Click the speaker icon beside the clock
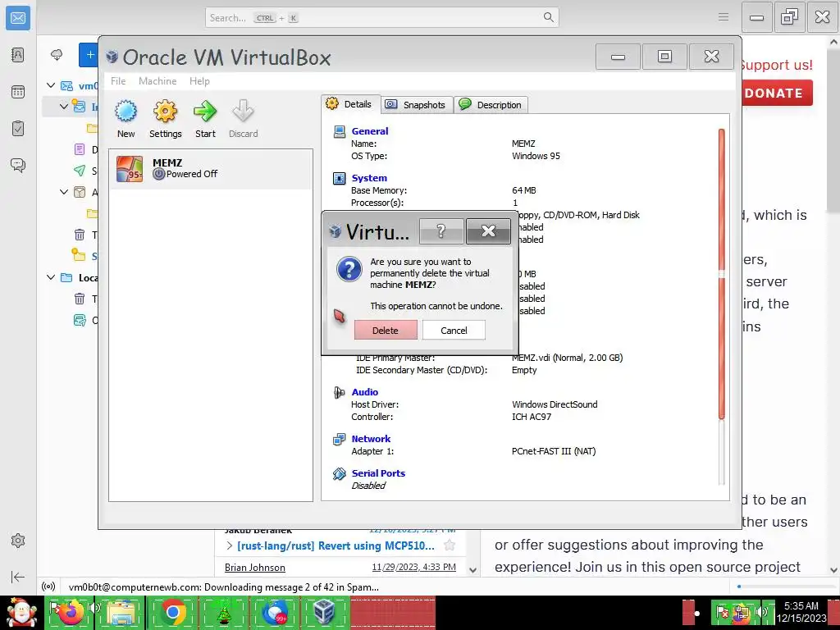This screenshot has width=840, height=630. pos(761,612)
